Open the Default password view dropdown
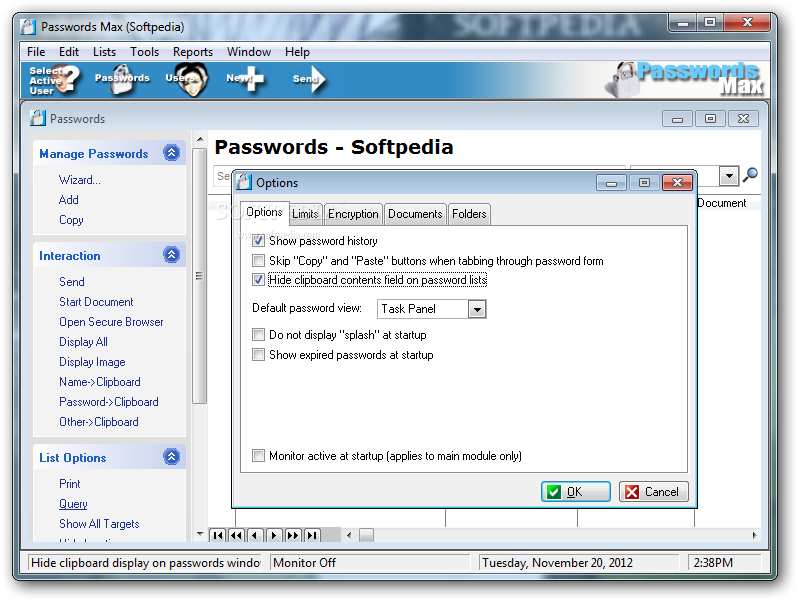The width and height of the screenshot is (798, 601). pos(477,309)
